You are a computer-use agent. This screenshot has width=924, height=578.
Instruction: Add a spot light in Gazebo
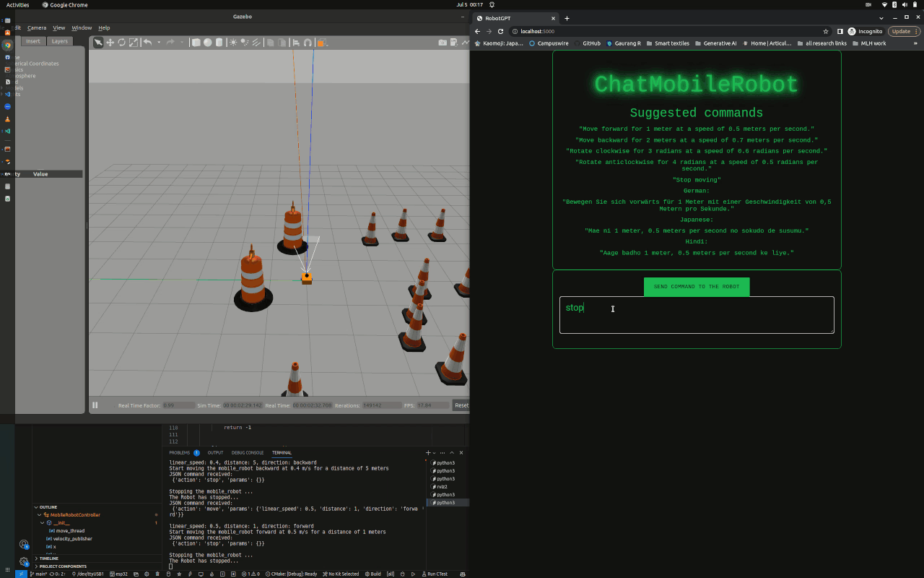click(245, 43)
